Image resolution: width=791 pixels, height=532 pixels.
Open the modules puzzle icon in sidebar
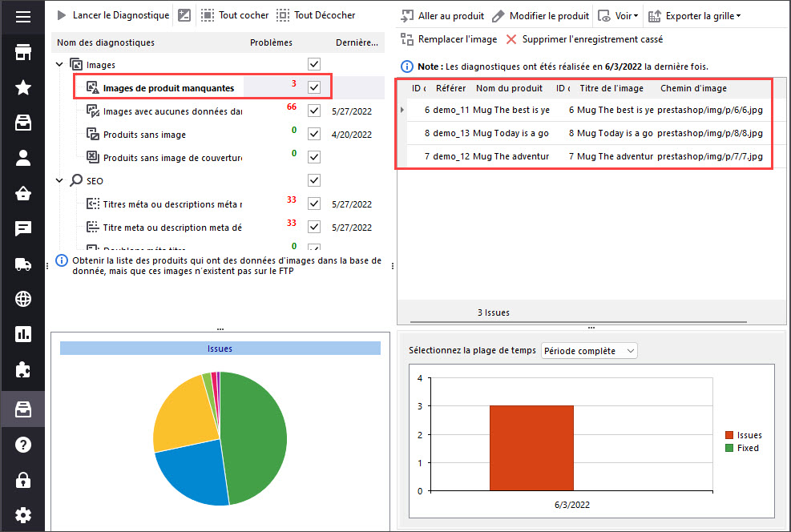22,369
